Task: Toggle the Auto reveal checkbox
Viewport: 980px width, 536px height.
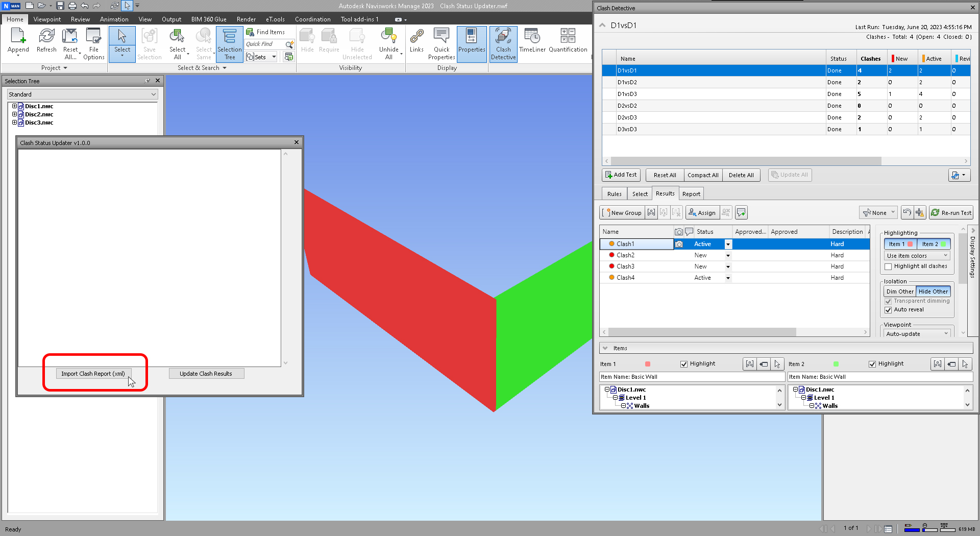Action: [x=888, y=310]
